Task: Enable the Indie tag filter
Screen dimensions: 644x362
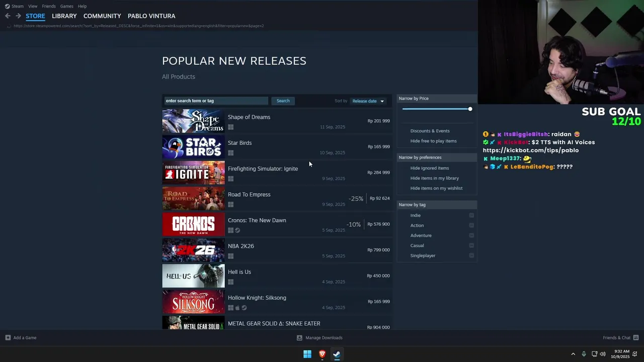Action: [415, 215]
